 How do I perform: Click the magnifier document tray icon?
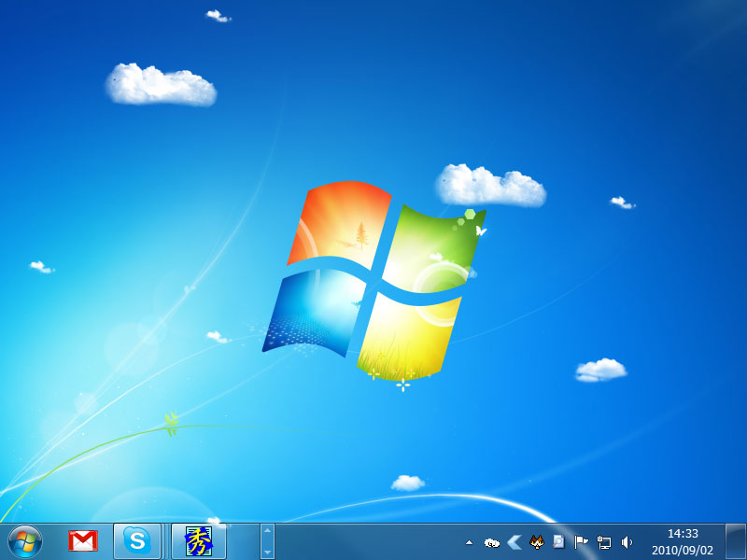(x=558, y=541)
